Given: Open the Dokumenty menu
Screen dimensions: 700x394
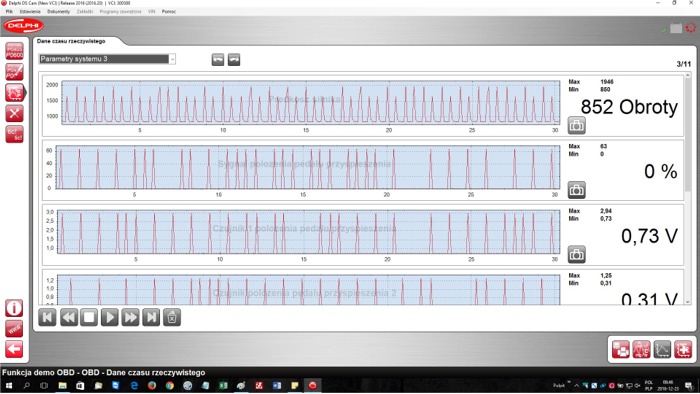Looking at the screenshot, I should 58,12.
